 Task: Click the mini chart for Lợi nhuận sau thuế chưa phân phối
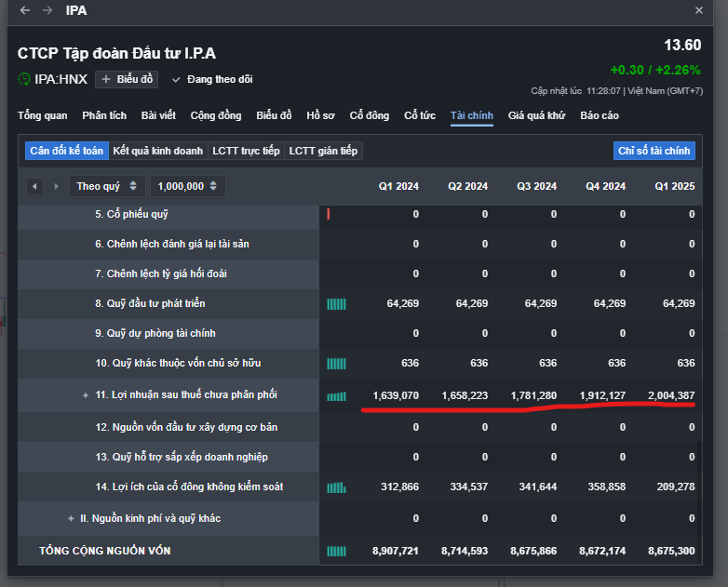click(x=336, y=396)
